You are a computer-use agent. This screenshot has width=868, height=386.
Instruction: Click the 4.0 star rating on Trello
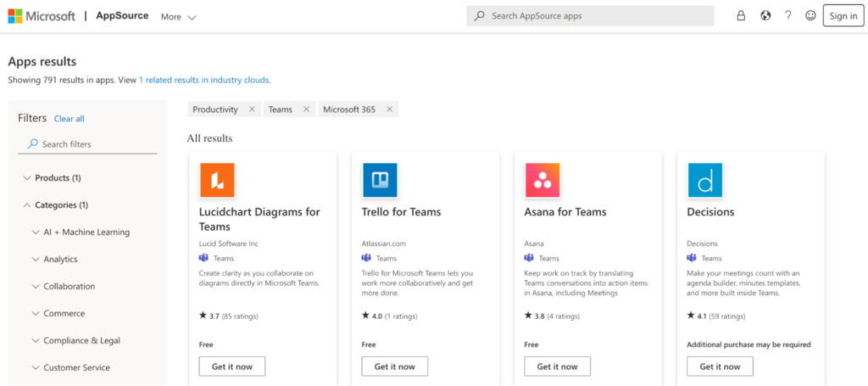coord(372,316)
